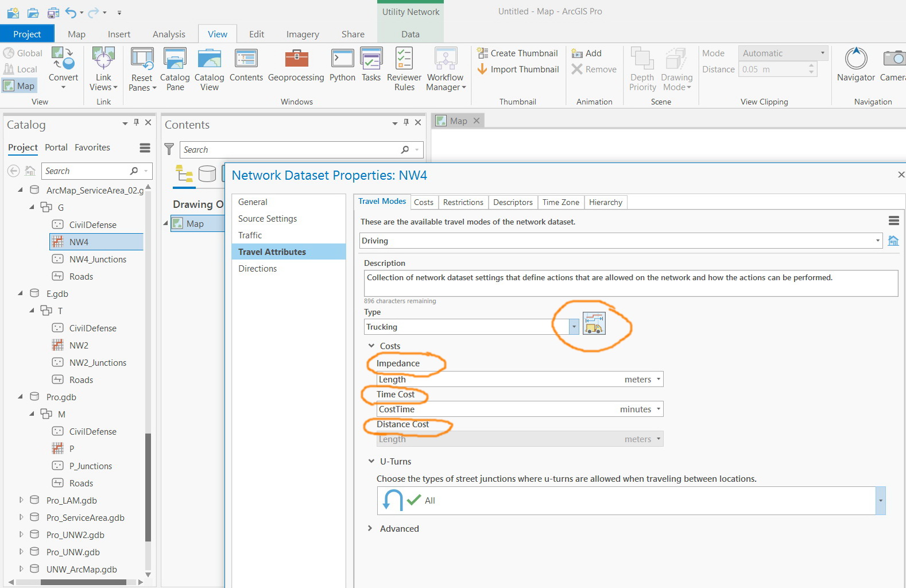Show the Contents pane
The width and height of the screenshot is (906, 588).
(246, 65)
